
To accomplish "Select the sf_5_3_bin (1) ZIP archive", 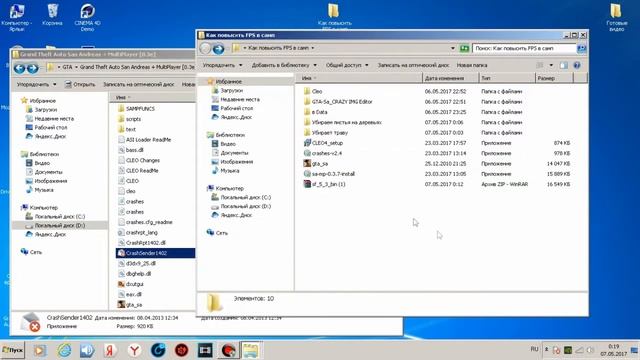I will pos(324,184).
